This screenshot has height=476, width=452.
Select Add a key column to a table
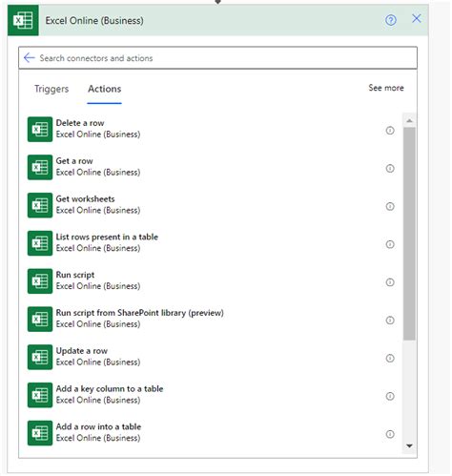click(x=212, y=395)
